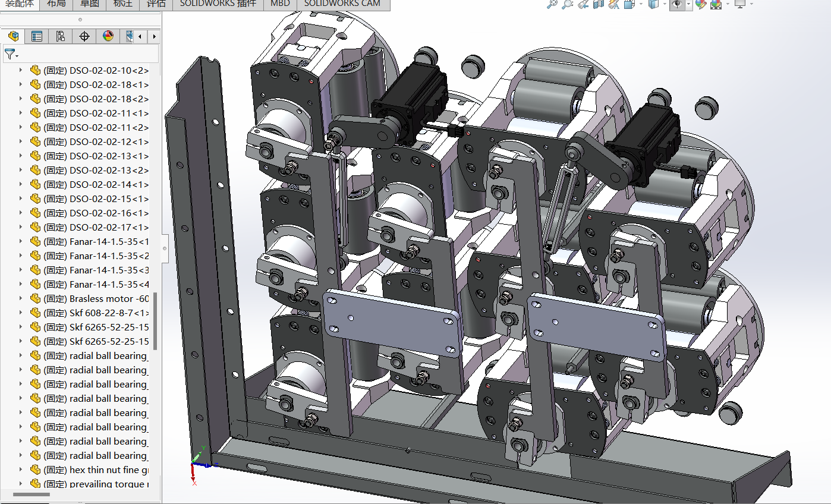Image resolution: width=831 pixels, height=504 pixels.
Task: Open the ConfigurationManager tab icon
Action: (61, 36)
